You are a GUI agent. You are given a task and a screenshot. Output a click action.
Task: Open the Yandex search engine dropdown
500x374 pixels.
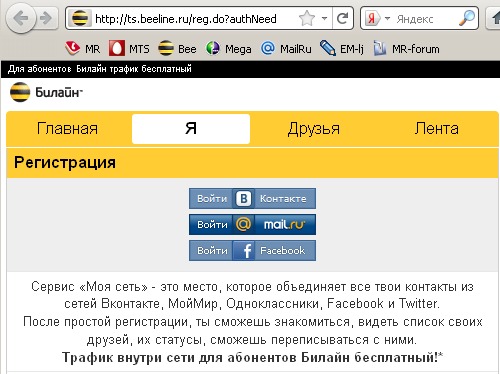tap(387, 18)
